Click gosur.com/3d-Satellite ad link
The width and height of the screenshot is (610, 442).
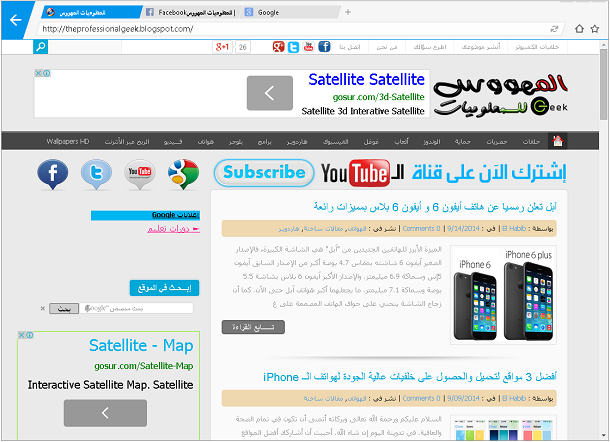[378, 97]
